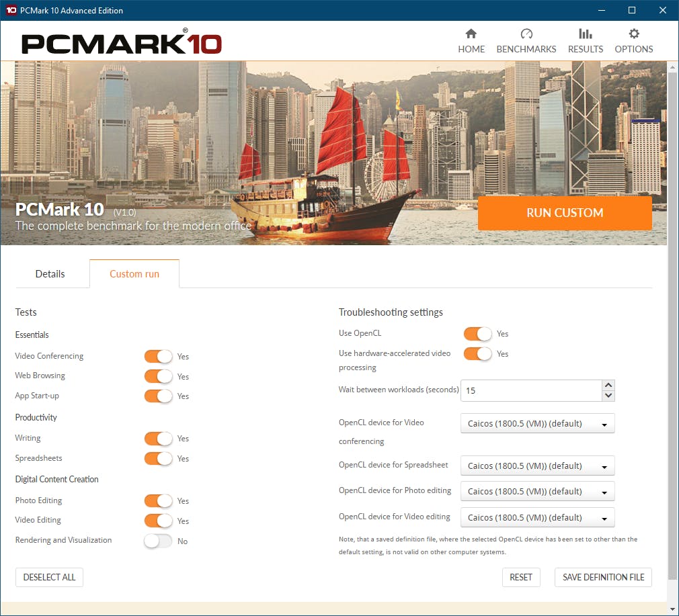Turn off the Writing test
This screenshot has height=616, width=679.
point(159,438)
